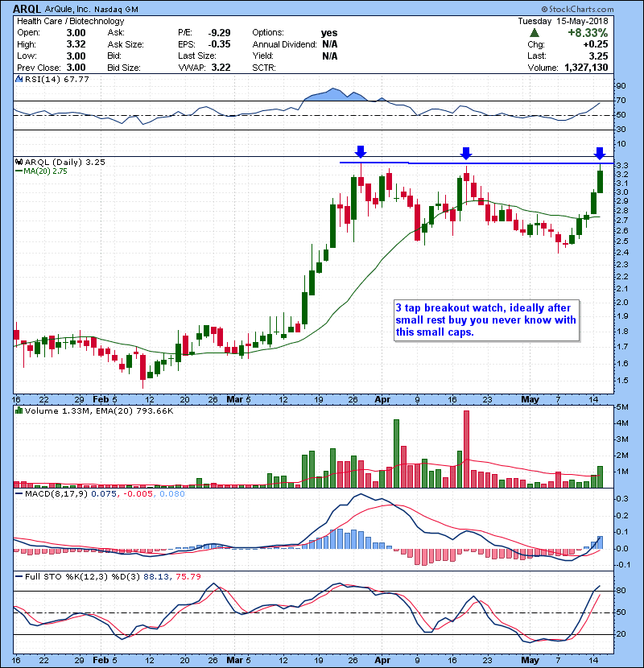Click the ARQL (Daily) 3.25 chart title
644x668 pixels.
(x=64, y=162)
